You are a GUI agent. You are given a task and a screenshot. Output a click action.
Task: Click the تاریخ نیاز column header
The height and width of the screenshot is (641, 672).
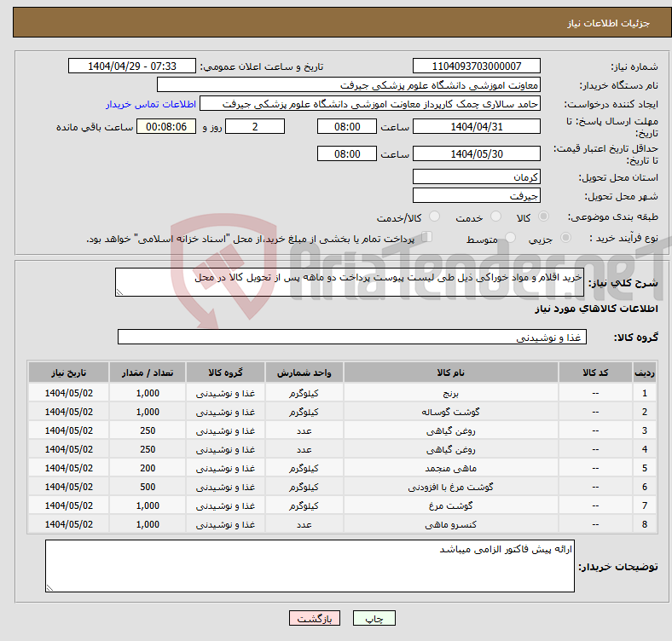point(68,372)
